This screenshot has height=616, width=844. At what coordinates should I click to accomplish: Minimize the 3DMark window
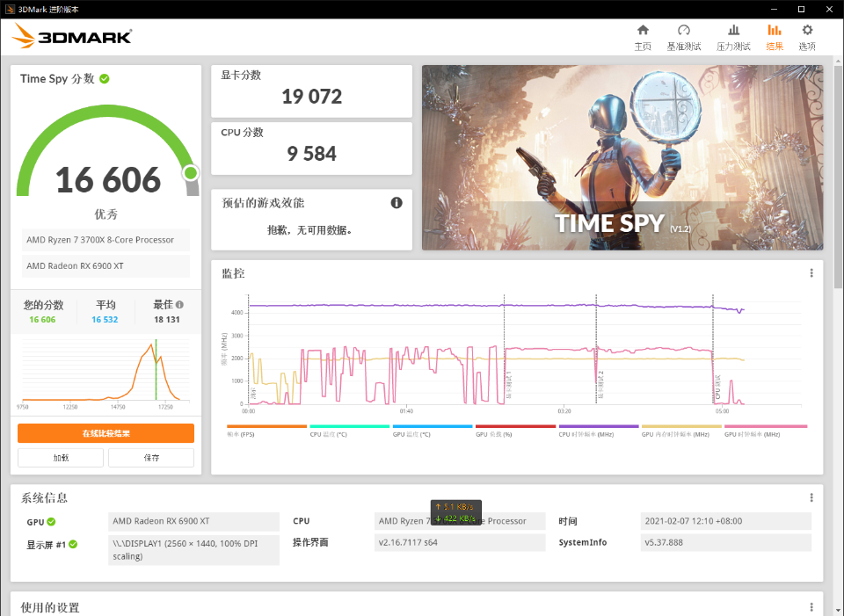774,9
